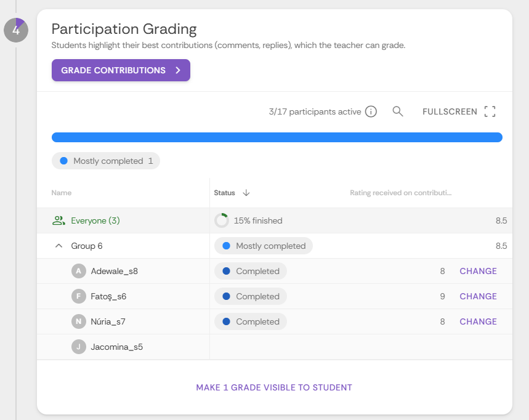Viewport: 529px width, 420px height.
Task: Click Rating received on contributions header
Action: pos(400,193)
